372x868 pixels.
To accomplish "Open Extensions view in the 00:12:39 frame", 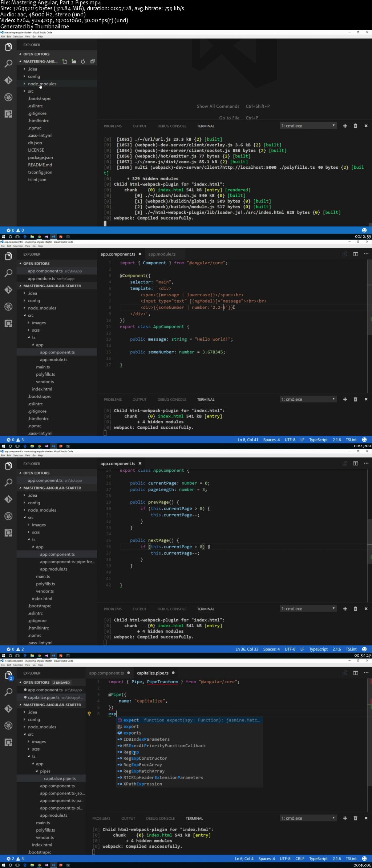I will point(8,114).
